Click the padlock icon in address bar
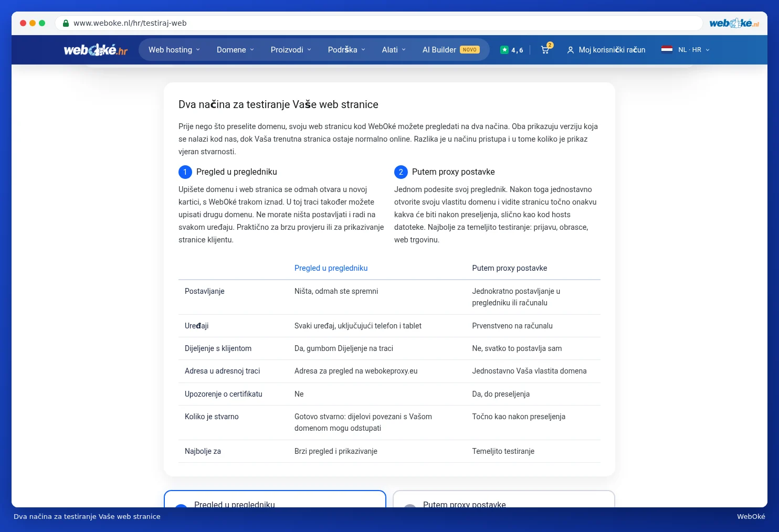 coord(66,23)
